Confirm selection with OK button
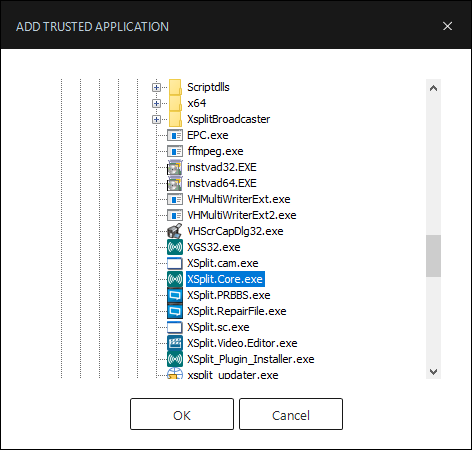 pos(182,414)
